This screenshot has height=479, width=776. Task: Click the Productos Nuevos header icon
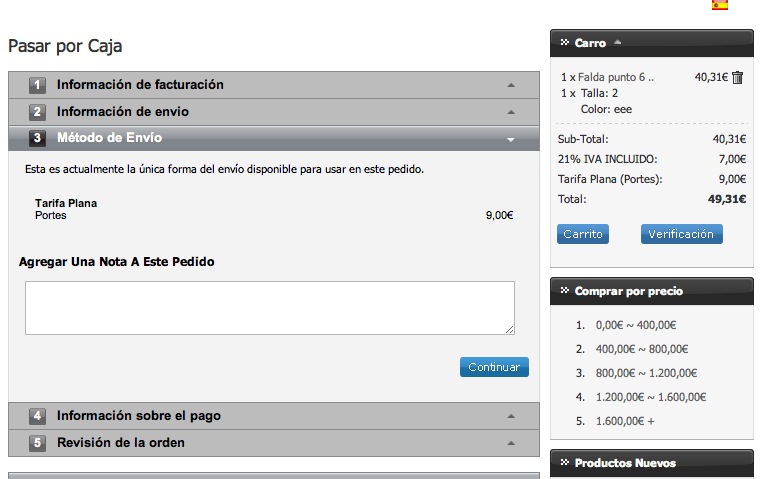564,463
